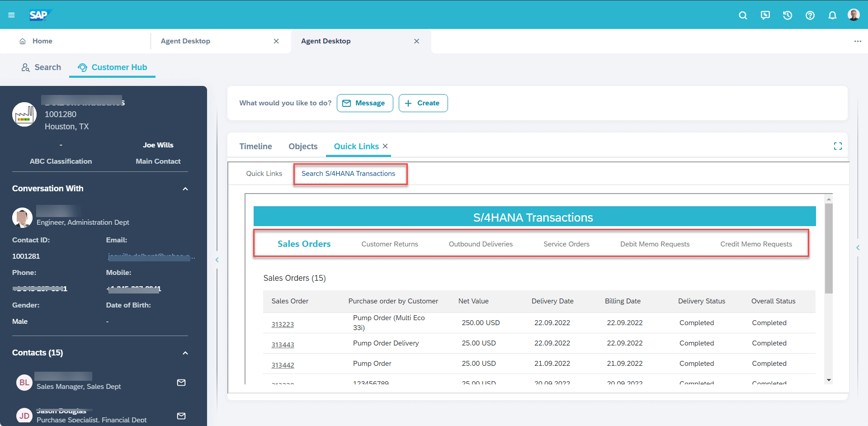
Task: Open the recent history icon in header
Action: [x=787, y=15]
